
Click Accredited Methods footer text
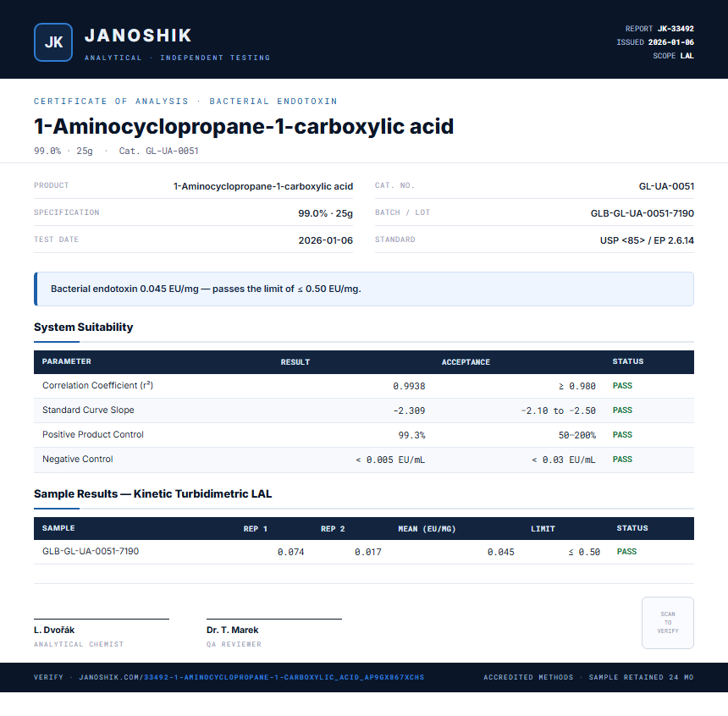(x=528, y=677)
